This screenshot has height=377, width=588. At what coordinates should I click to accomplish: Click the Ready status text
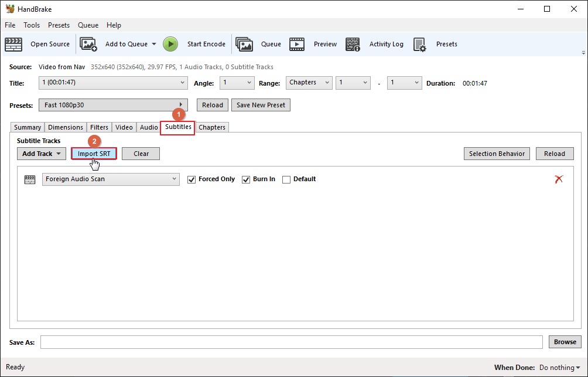click(x=15, y=367)
